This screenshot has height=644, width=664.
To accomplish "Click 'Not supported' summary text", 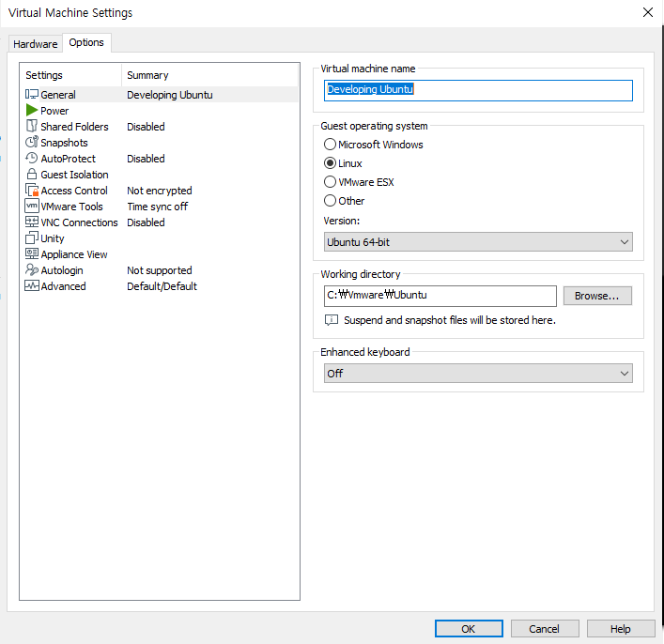I will [160, 270].
